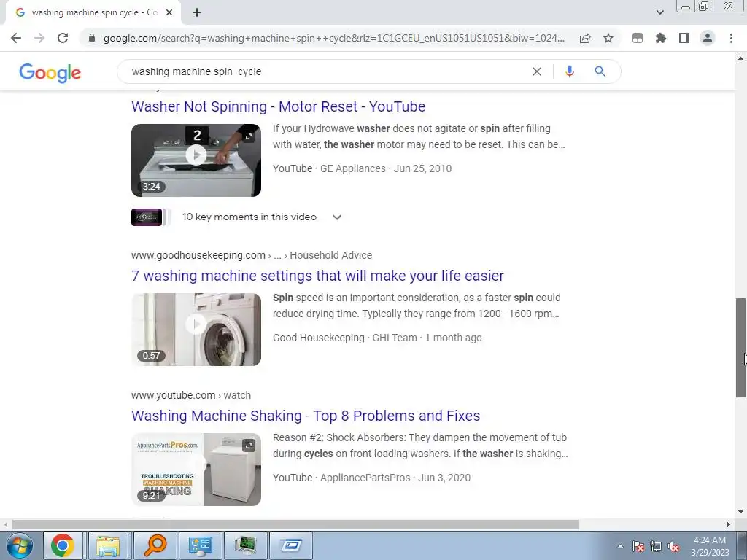Go back to the previous page
The width and height of the screenshot is (747, 560).
pos(16,38)
